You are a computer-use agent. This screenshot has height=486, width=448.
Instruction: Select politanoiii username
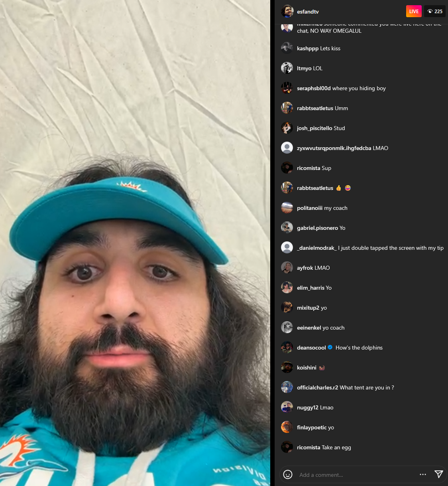[310, 208]
